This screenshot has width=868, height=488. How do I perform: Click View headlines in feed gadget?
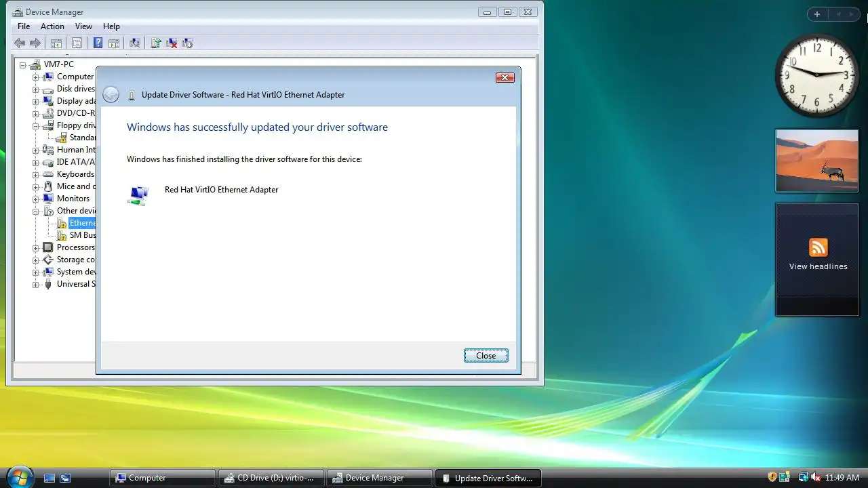[x=818, y=266]
